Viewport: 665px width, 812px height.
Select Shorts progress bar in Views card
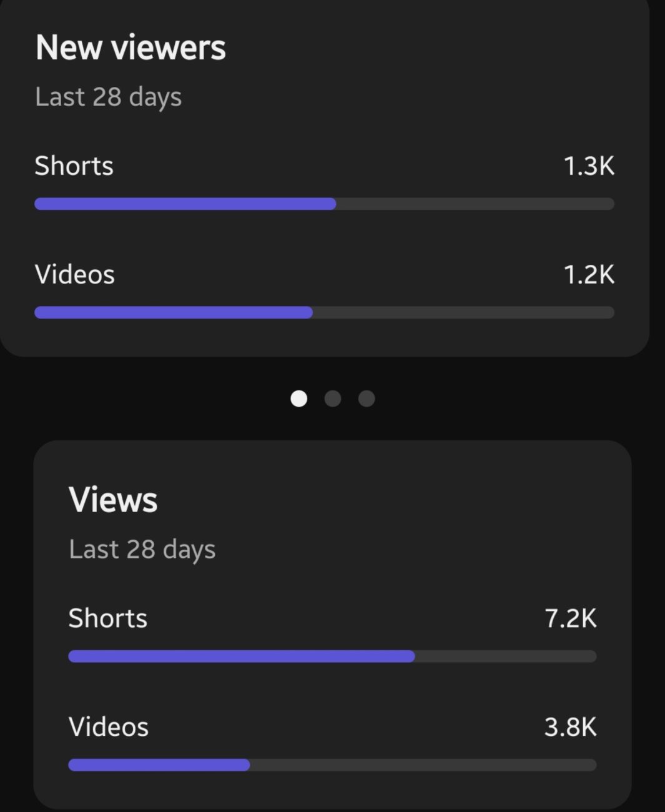click(332, 656)
